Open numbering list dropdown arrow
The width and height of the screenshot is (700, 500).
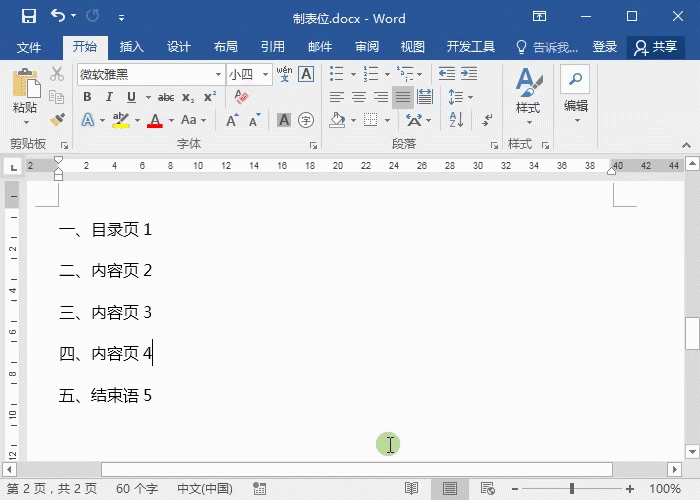pyautogui.click(x=387, y=74)
